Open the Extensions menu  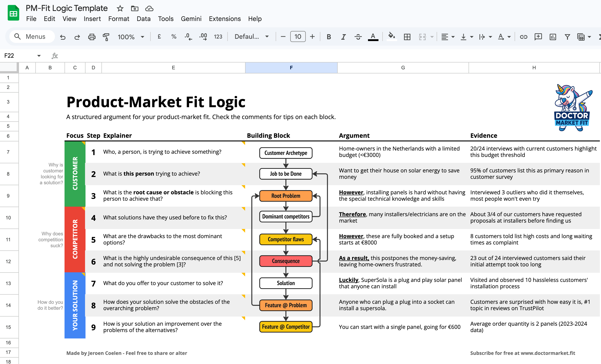pos(224,19)
